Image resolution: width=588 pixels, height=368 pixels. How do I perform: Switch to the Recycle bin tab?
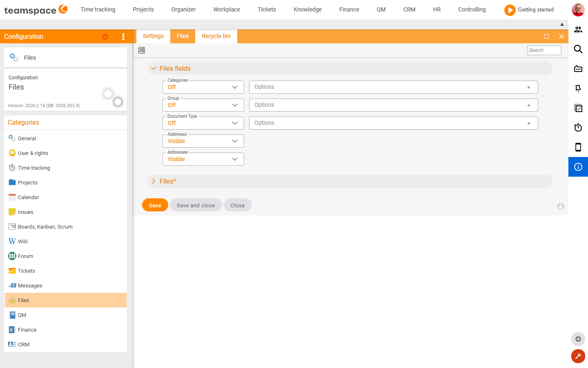pos(216,36)
